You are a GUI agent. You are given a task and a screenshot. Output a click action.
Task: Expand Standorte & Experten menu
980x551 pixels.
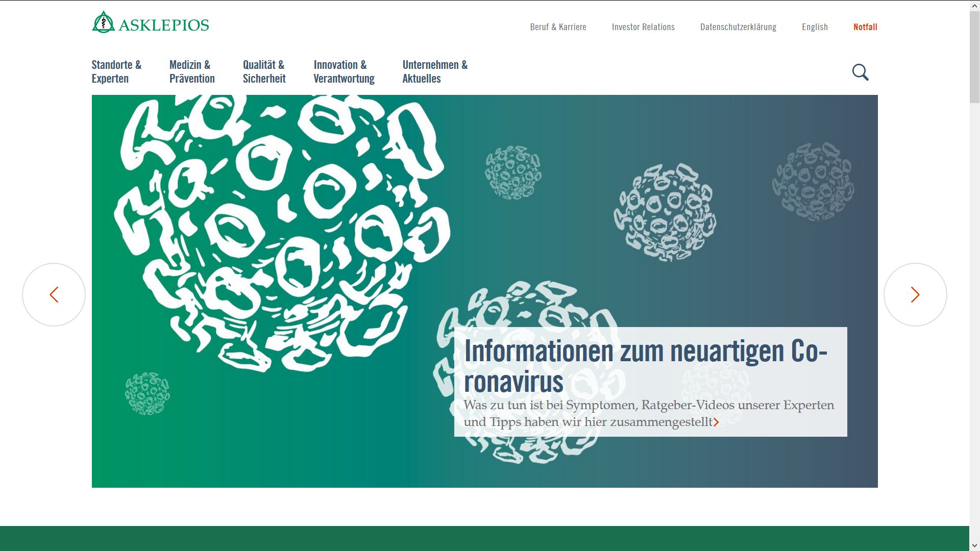pyautogui.click(x=116, y=71)
